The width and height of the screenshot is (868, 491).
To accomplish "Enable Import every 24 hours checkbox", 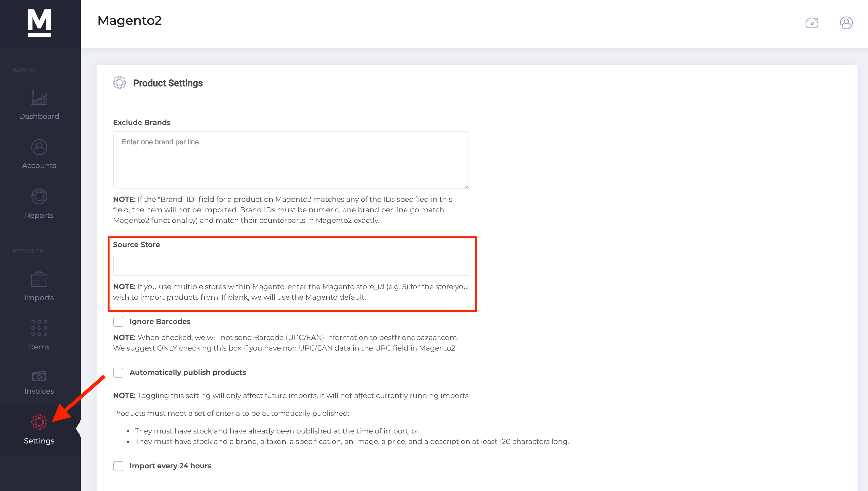I will pos(118,466).
